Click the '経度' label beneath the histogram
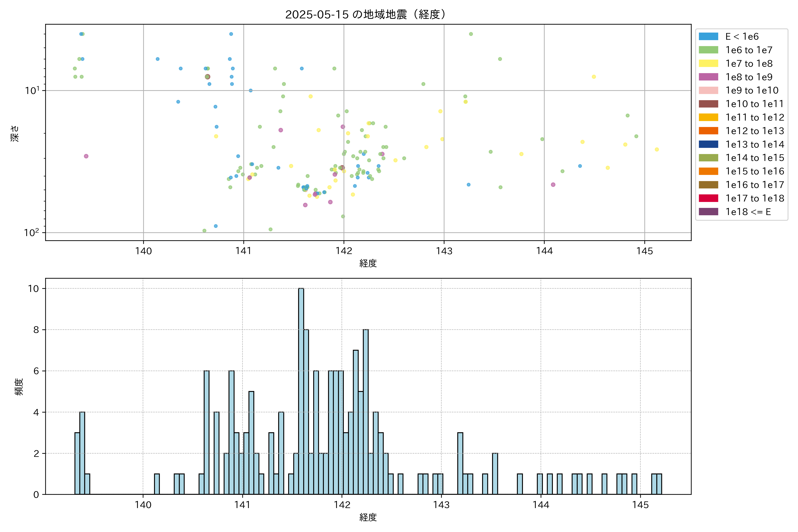This screenshot has width=798, height=532. (x=368, y=517)
